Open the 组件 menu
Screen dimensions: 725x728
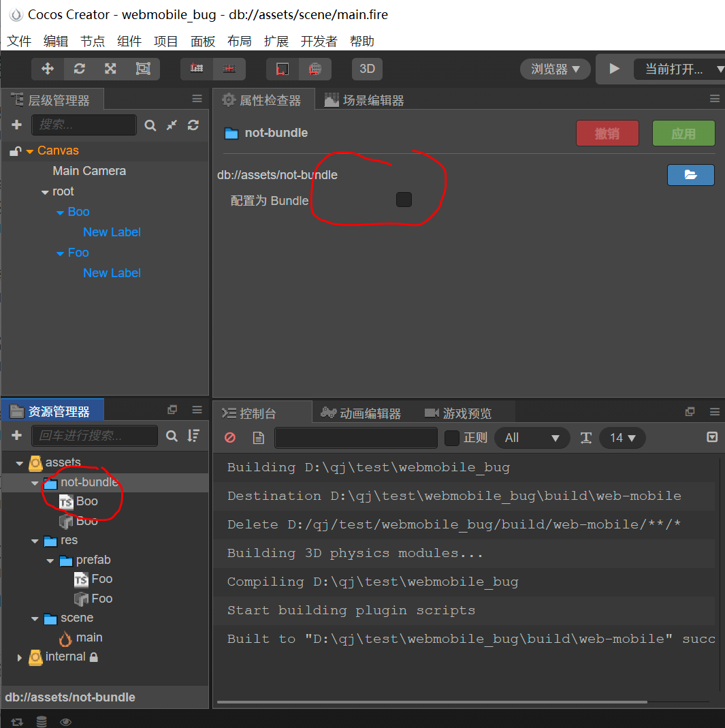point(129,42)
